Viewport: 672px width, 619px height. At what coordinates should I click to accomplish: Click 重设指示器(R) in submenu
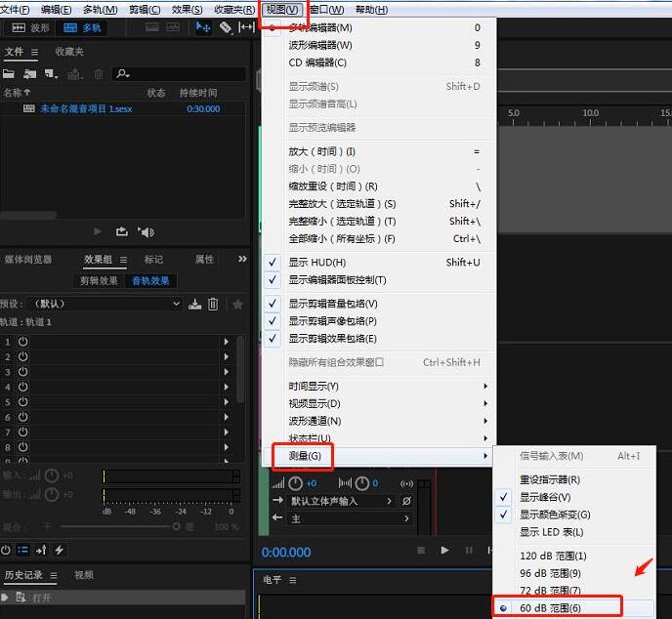pyautogui.click(x=574, y=479)
